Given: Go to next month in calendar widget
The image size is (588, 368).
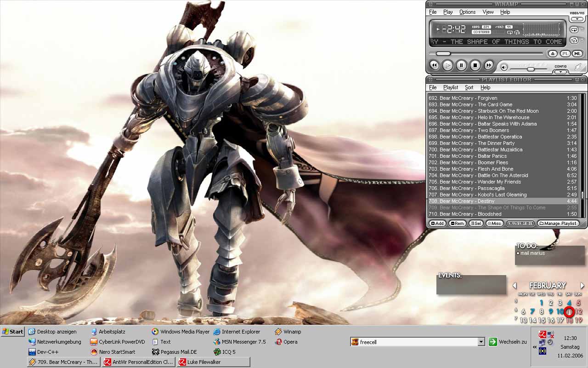Looking at the screenshot, I should tap(582, 286).
